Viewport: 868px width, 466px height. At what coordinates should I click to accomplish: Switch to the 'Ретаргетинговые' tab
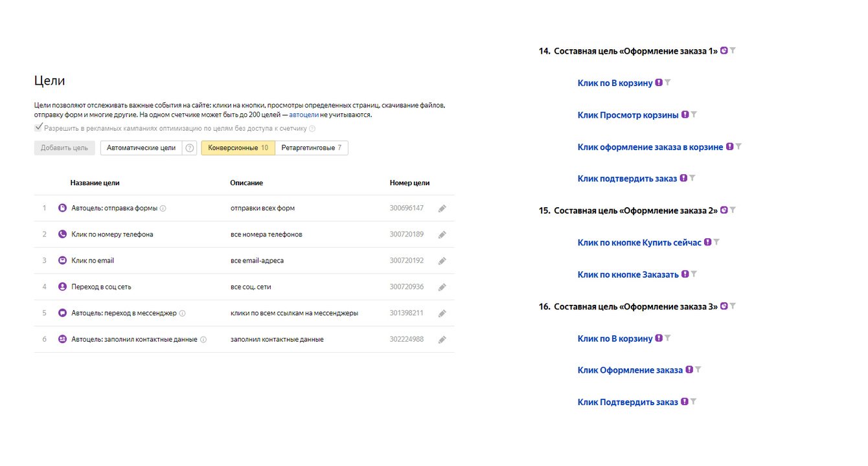click(x=312, y=148)
